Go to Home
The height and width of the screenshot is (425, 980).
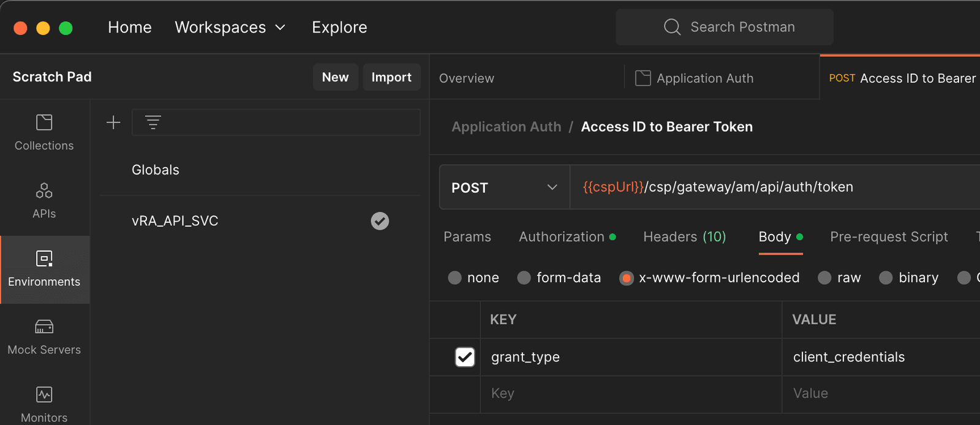[x=130, y=28]
